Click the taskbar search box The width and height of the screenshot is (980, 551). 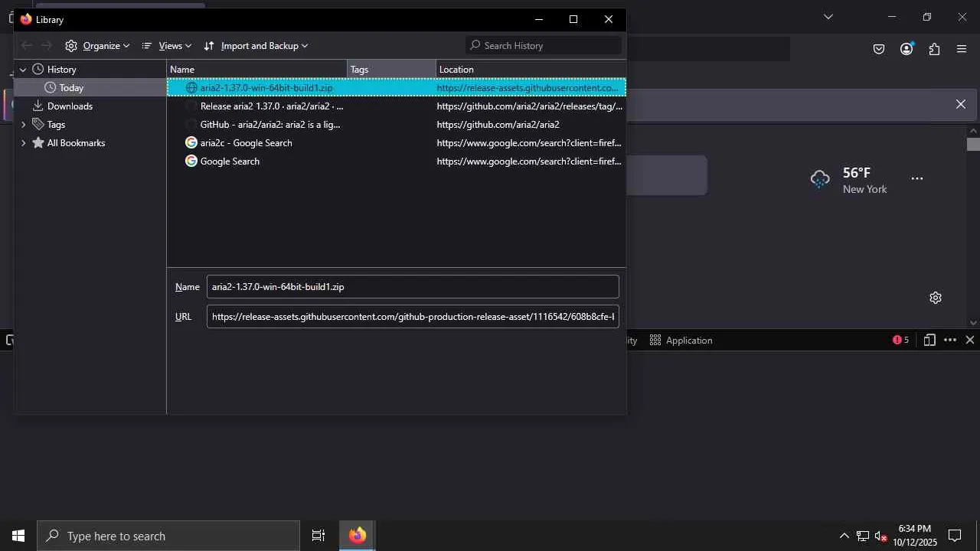(x=168, y=536)
